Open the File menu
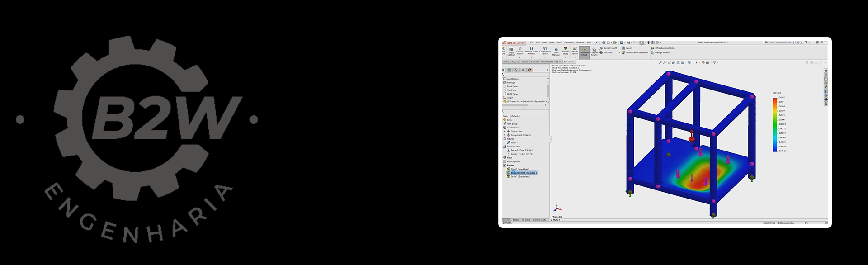Viewport: 868px width, 265px height. click(x=532, y=43)
